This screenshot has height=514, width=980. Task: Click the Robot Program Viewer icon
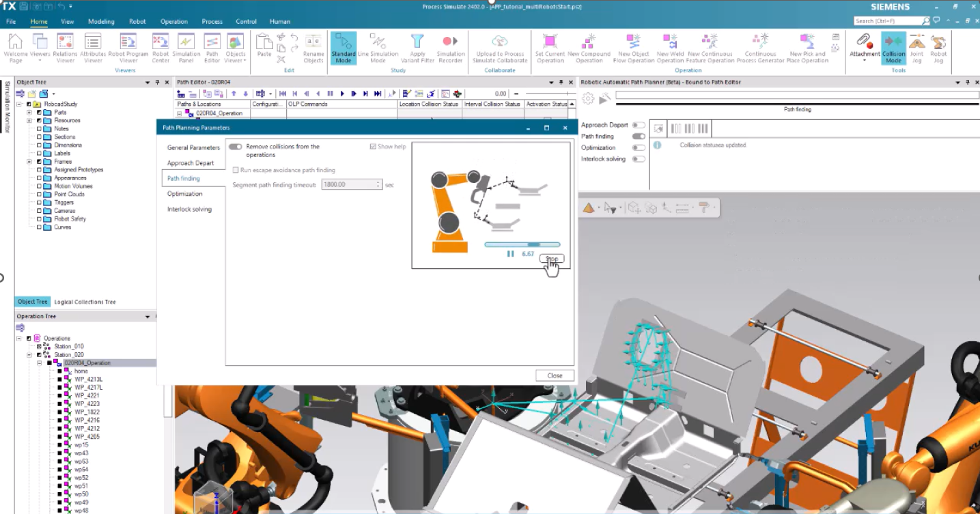pos(128,47)
